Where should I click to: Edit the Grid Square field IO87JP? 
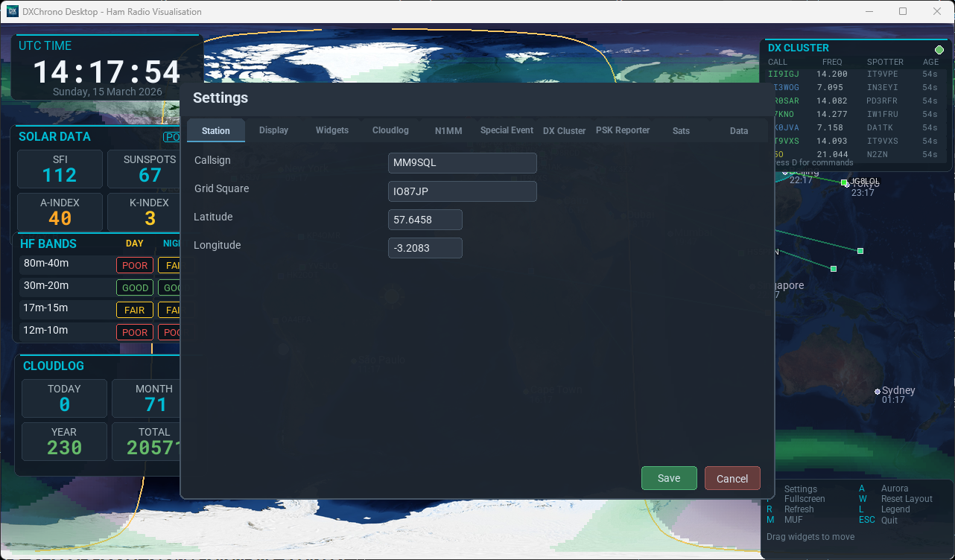tap(463, 191)
